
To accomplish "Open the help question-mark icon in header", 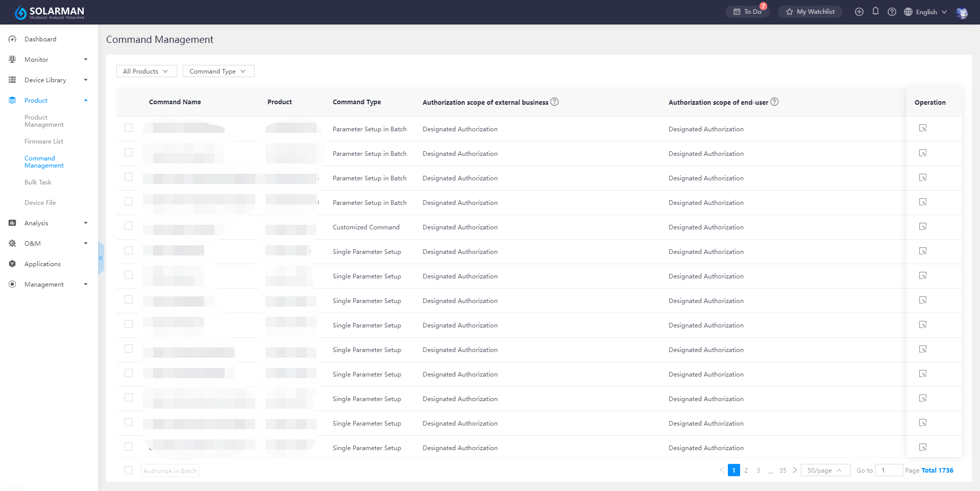I will point(892,12).
